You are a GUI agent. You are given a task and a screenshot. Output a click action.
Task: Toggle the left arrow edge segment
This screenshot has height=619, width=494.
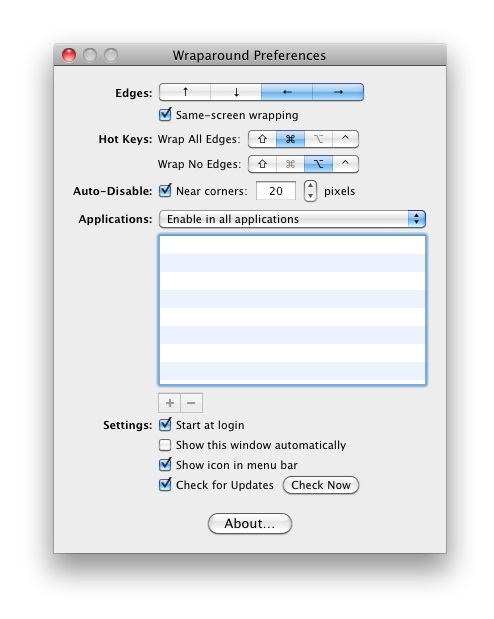(287, 92)
